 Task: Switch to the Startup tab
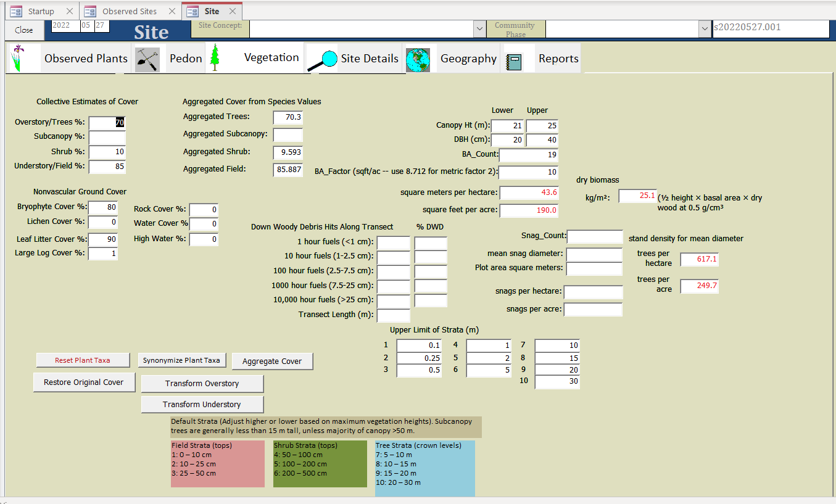(41, 11)
